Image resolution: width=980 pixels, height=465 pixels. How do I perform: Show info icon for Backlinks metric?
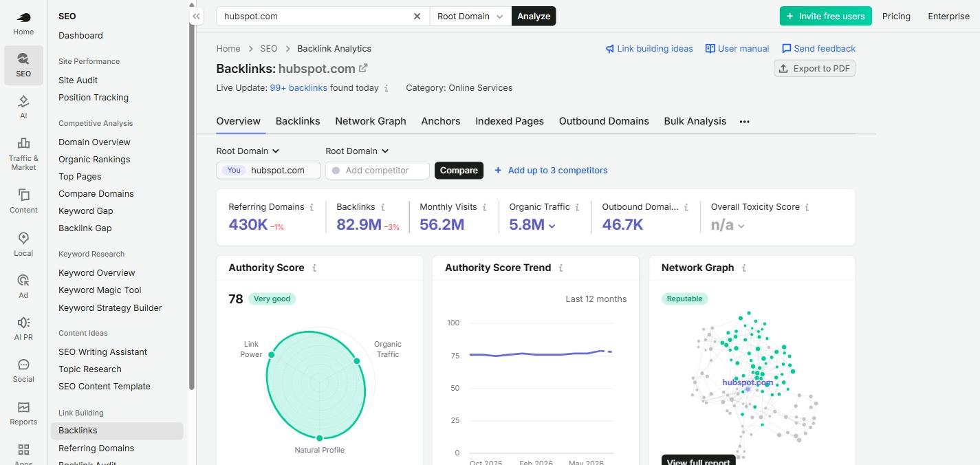[383, 207]
